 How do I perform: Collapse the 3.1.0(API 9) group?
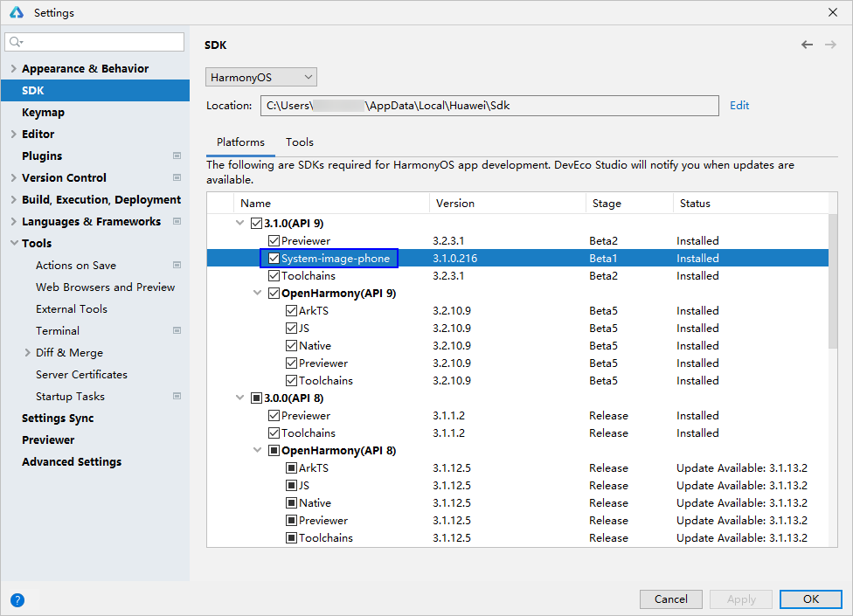click(x=239, y=223)
